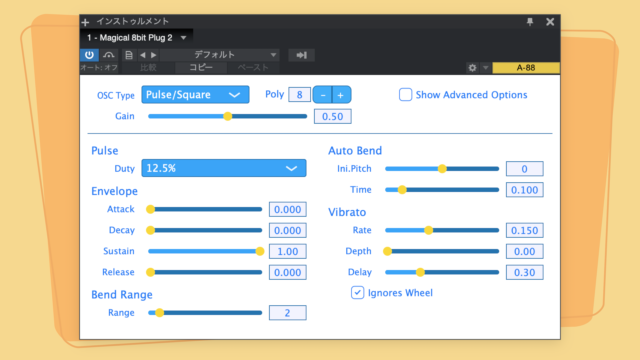Click the Vibrato Rate value field

(x=524, y=231)
